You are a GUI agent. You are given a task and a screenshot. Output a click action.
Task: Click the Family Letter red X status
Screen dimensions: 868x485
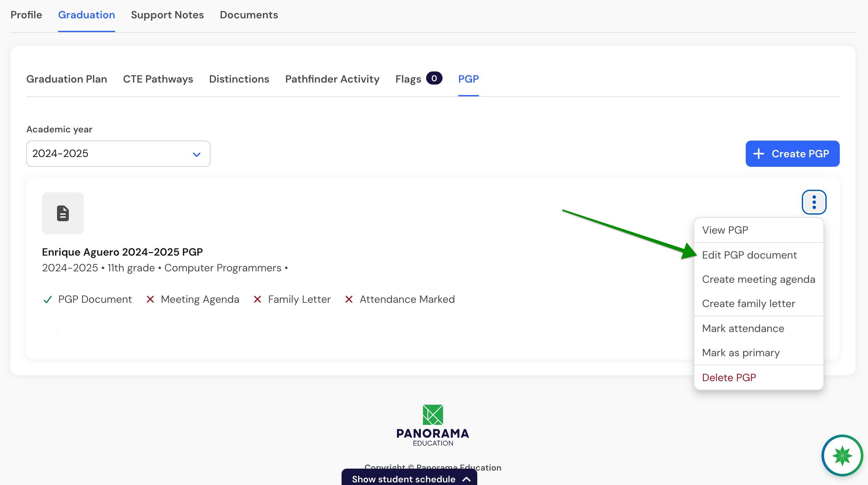(257, 300)
